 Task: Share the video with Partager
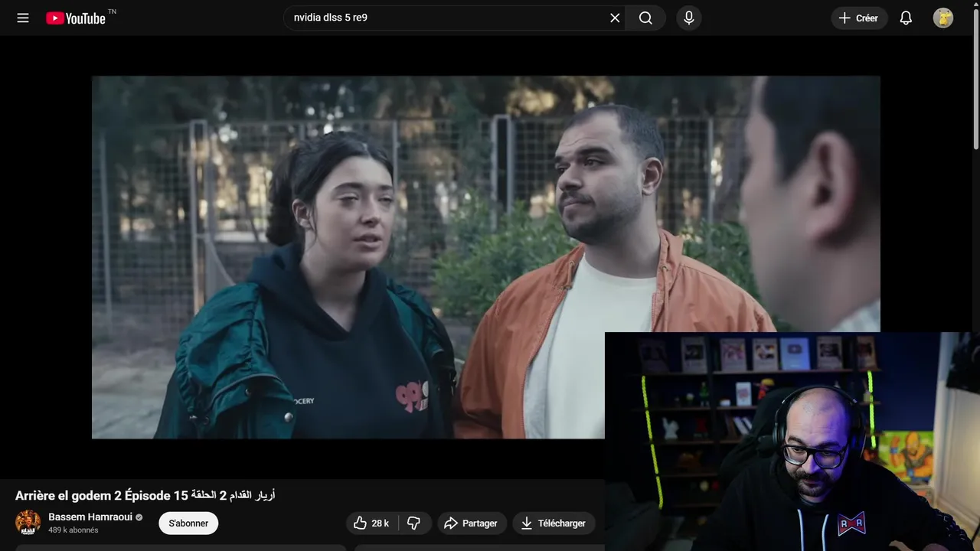(x=472, y=523)
